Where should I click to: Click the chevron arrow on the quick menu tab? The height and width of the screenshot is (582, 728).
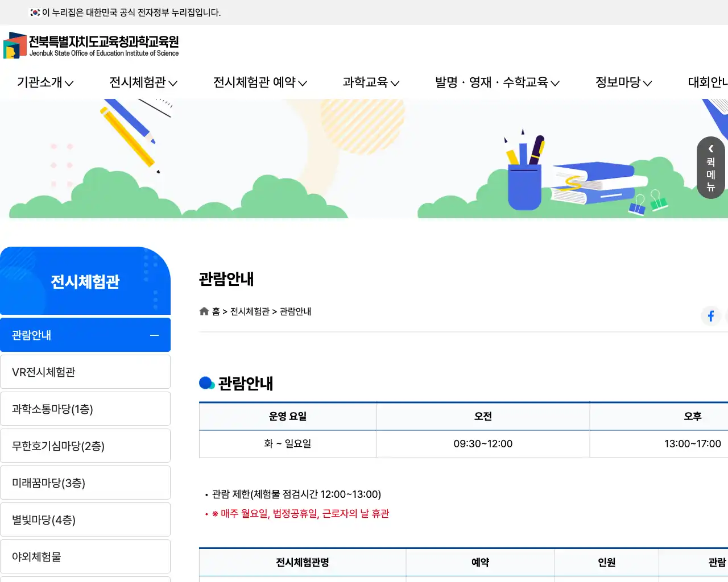[x=710, y=149]
